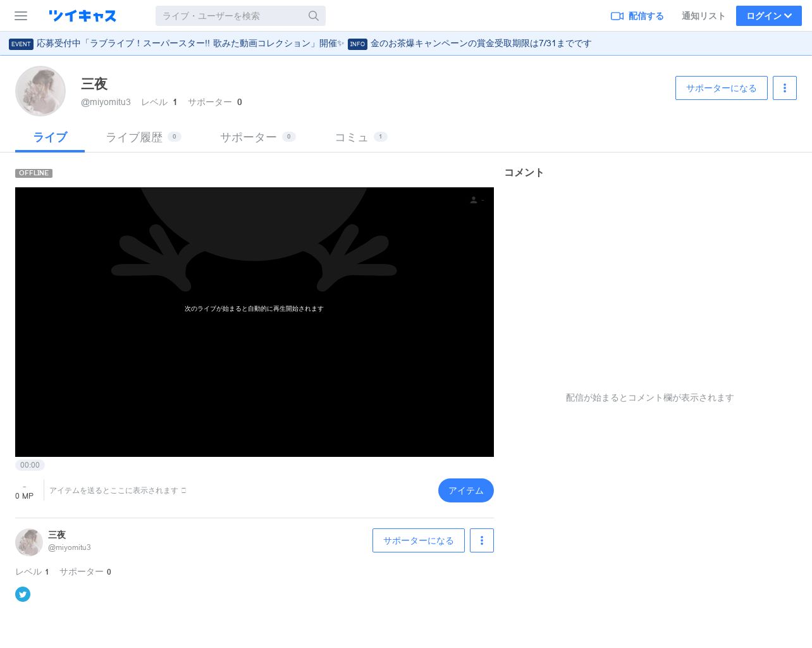Click サポーターになる in profile header
Image resolution: width=812 pixels, height=648 pixels.
point(722,88)
